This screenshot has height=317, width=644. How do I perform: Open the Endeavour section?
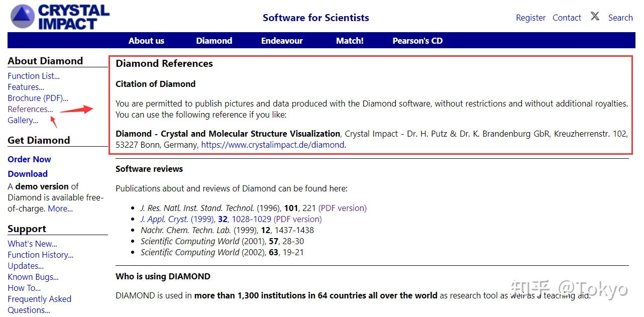point(282,41)
